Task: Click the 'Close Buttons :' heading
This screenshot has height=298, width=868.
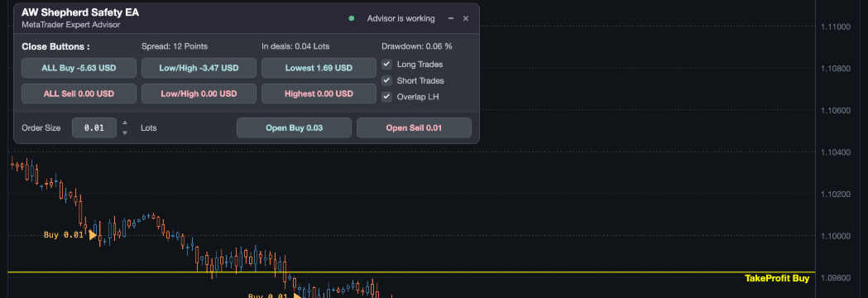Action: [x=55, y=46]
